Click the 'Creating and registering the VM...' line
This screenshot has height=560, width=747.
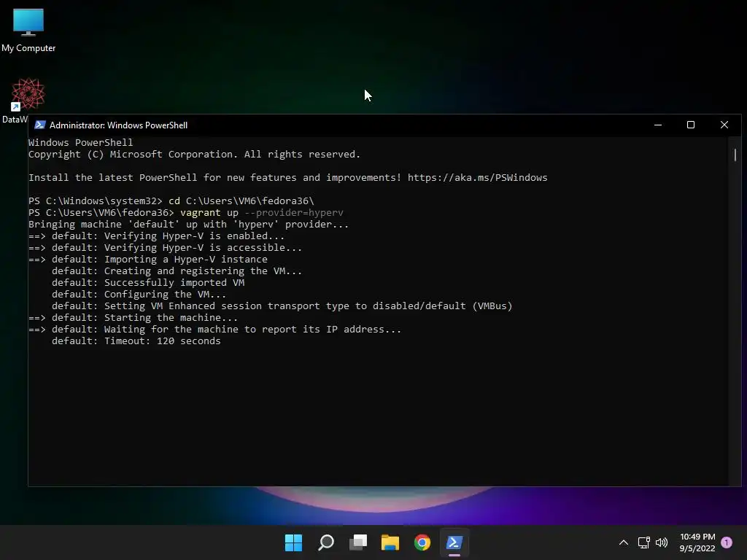coord(177,271)
